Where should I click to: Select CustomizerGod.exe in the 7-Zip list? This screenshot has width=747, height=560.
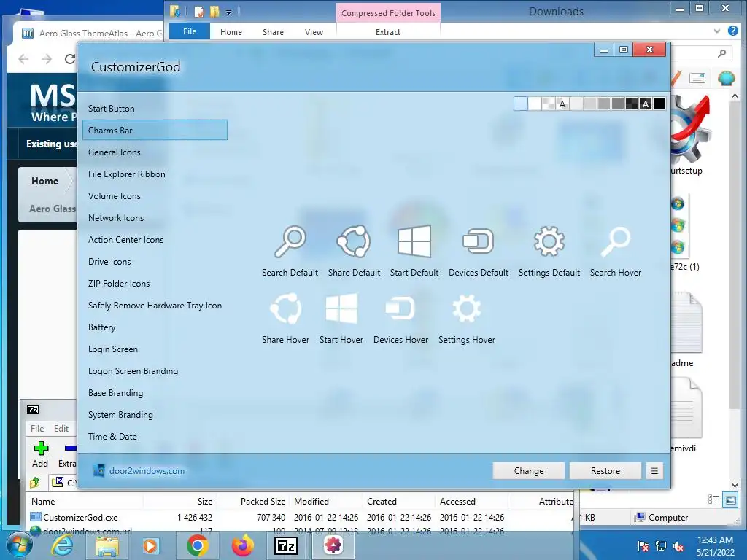(x=80, y=518)
